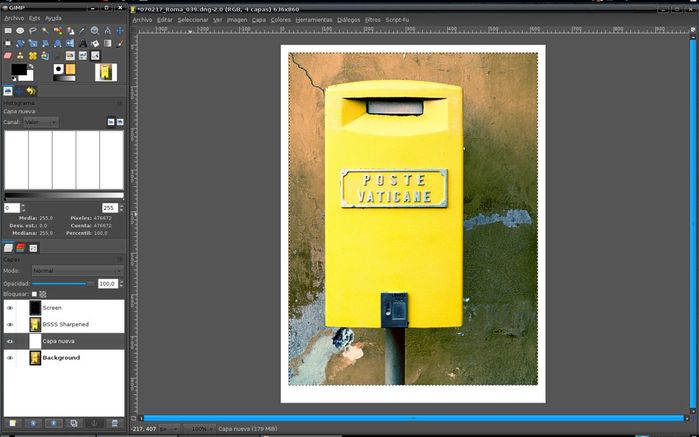Select the Rectangle Select tool
The width and height of the screenshot is (699, 437).
point(8,31)
